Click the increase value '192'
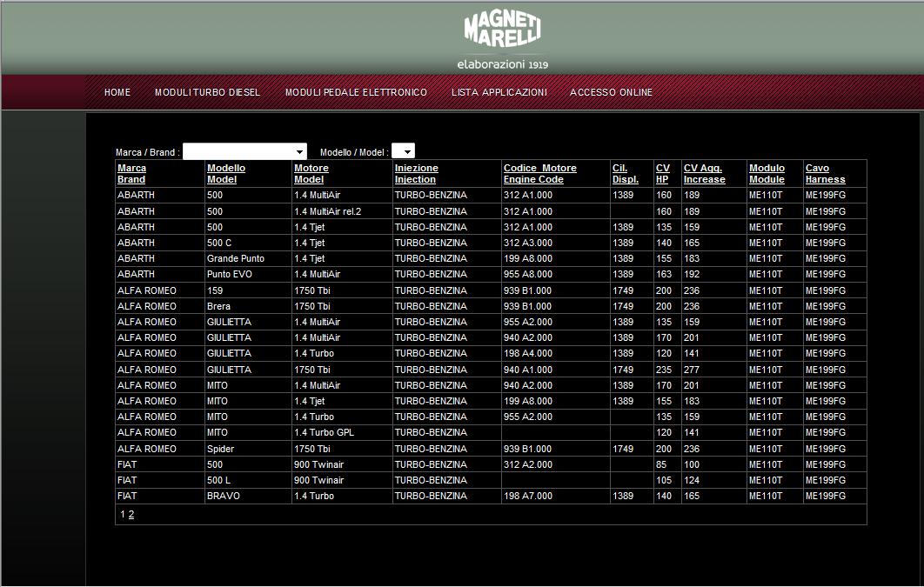 [x=692, y=274]
